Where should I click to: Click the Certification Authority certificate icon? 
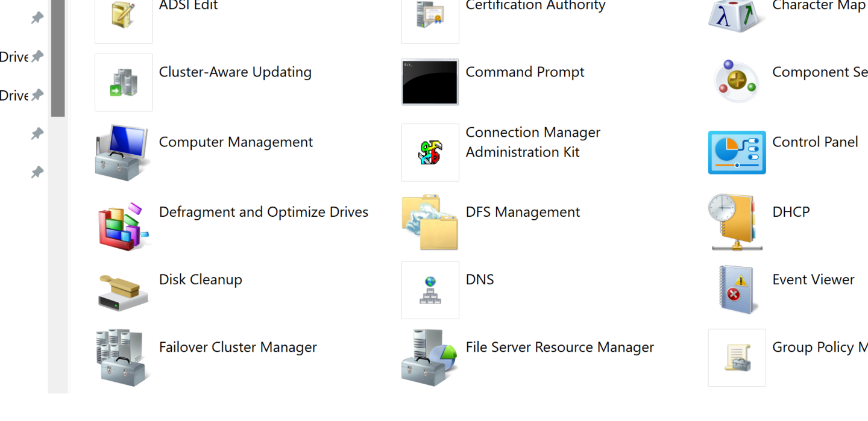point(430,16)
